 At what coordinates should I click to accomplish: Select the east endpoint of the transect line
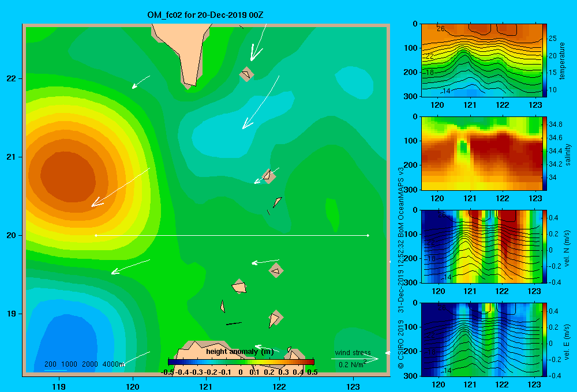pos(368,235)
